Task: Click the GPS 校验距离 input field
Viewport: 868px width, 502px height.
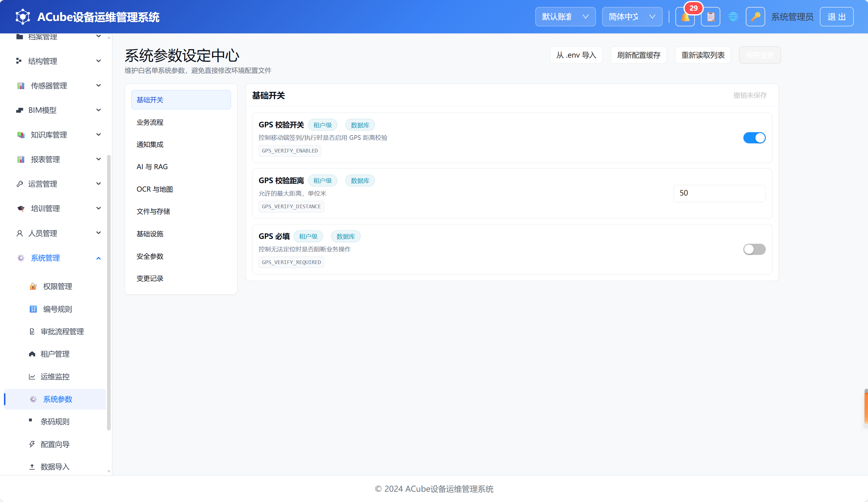Action: (x=720, y=193)
